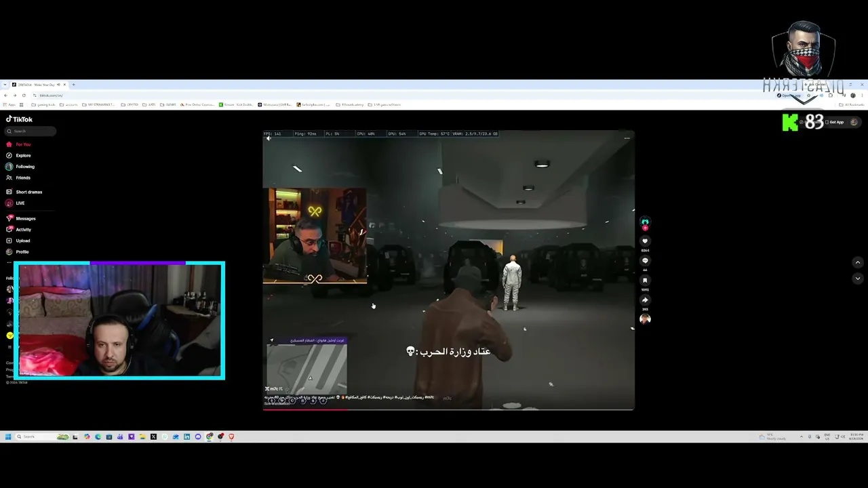Open the video comments

pos(645,260)
